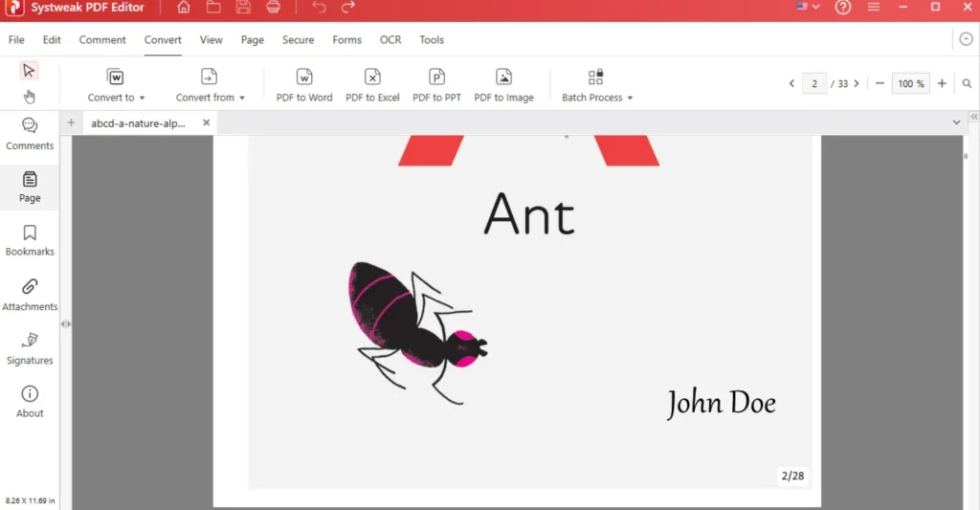Switch to the Comment tab
980x510 pixels.
(102, 39)
